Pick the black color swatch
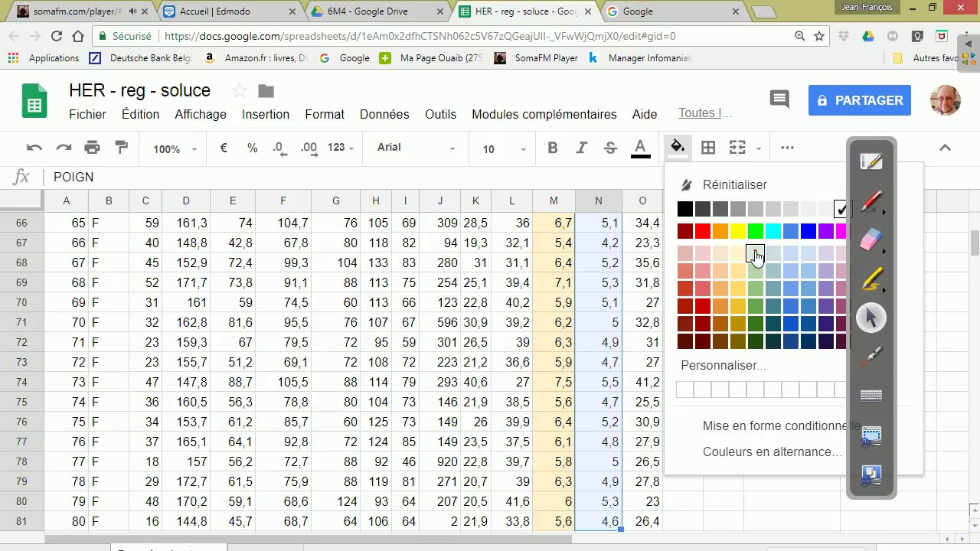Image resolution: width=980 pixels, height=551 pixels. point(684,209)
